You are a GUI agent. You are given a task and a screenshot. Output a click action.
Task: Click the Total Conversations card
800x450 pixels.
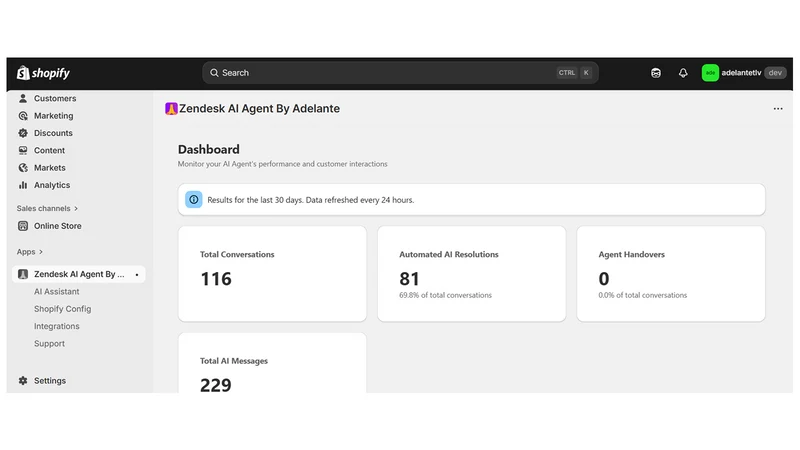(272, 274)
